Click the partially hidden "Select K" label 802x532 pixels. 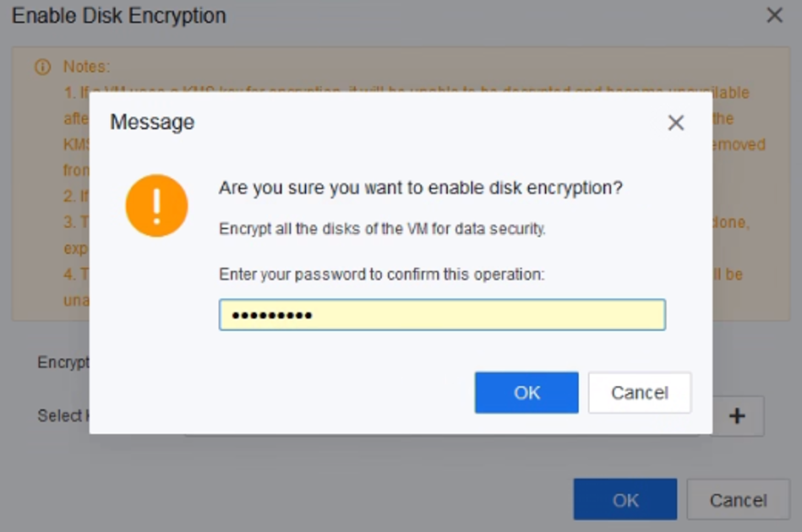coord(60,415)
